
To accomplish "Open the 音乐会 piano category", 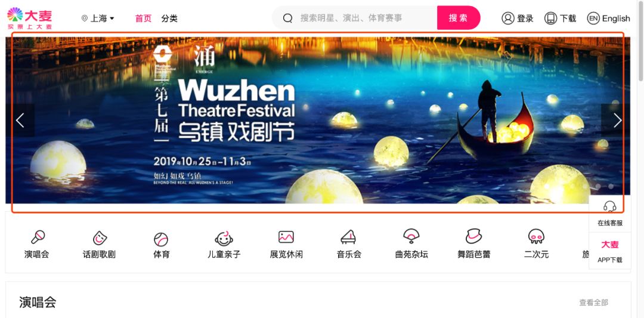I will tap(348, 237).
